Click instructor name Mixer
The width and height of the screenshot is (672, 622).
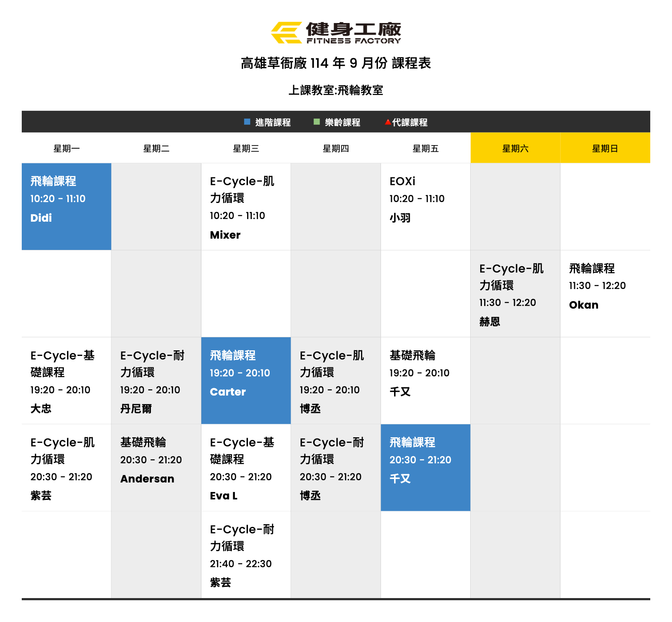click(x=225, y=235)
